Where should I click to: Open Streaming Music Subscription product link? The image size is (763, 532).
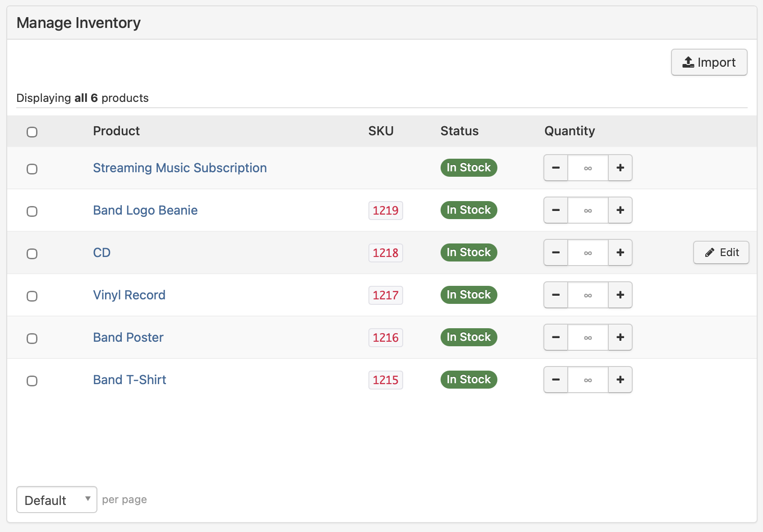[180, 168]
